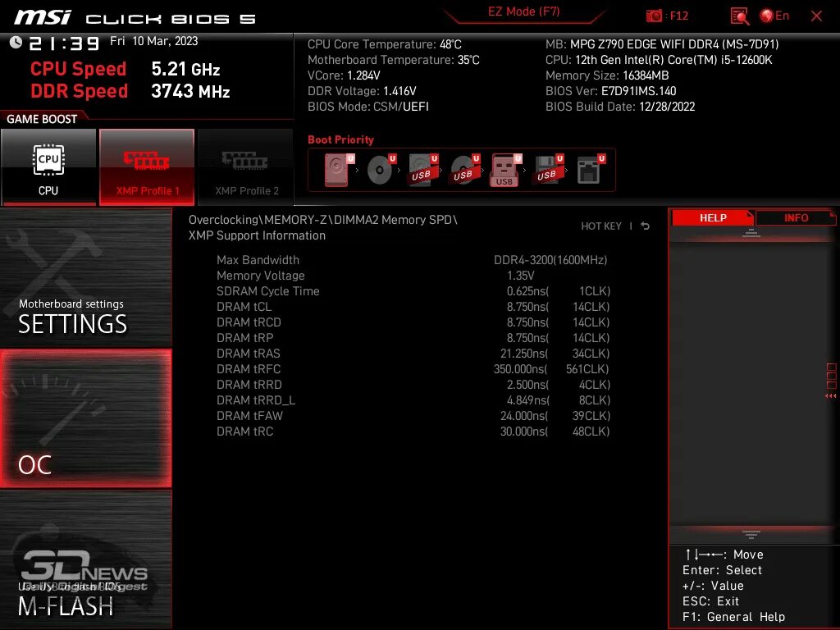840x630 pixels.
Task: Click the clock icon beside the time
Action: point(16,43)
